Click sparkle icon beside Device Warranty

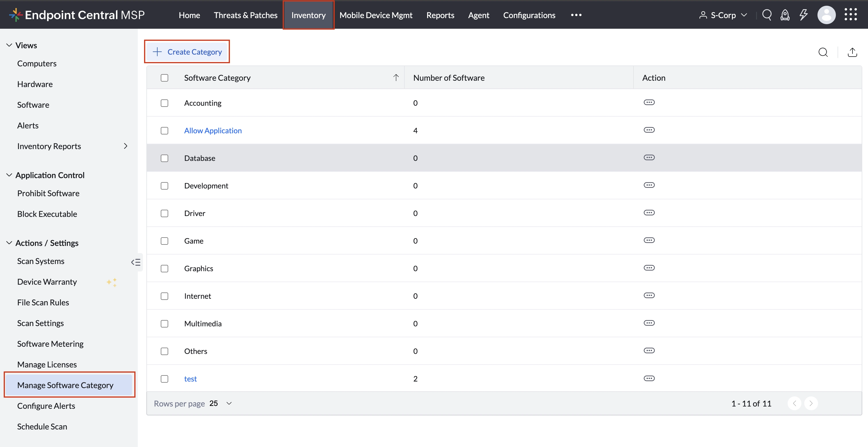coord(112,282)
